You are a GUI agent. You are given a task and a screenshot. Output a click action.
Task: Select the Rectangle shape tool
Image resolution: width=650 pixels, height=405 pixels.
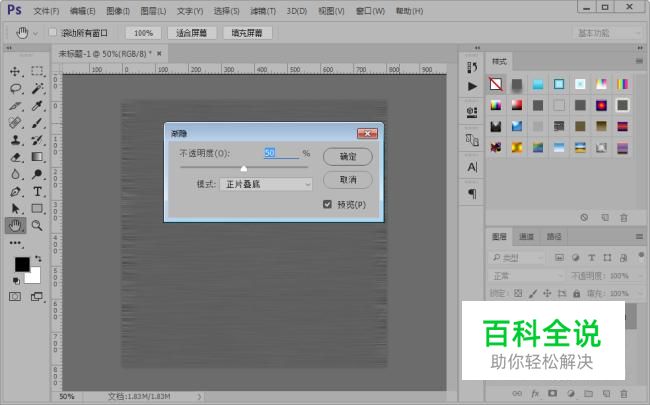coord(37,209)
